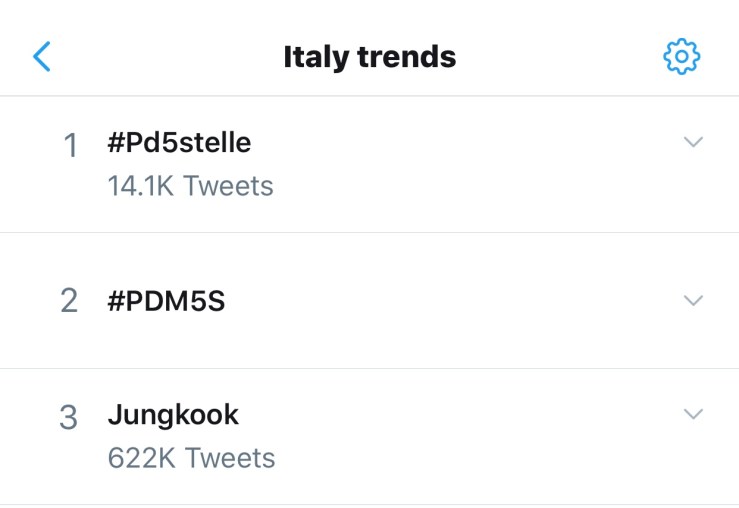This screenshot has height=508, width=739.
Task: Tap the Italy trends page title
Action: tap(369, 57)
